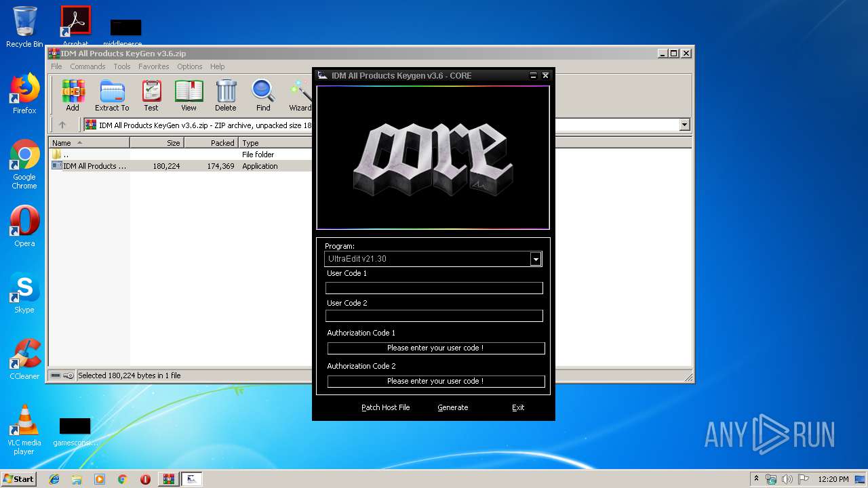
Task: Open Internet Explorer from the taskbar
Action: (x=54, y=479)
